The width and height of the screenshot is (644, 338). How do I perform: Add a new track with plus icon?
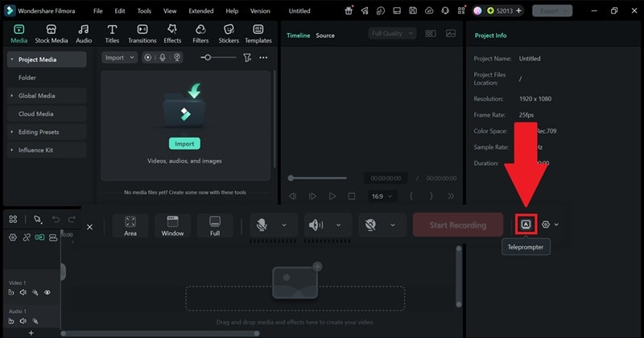31,333
